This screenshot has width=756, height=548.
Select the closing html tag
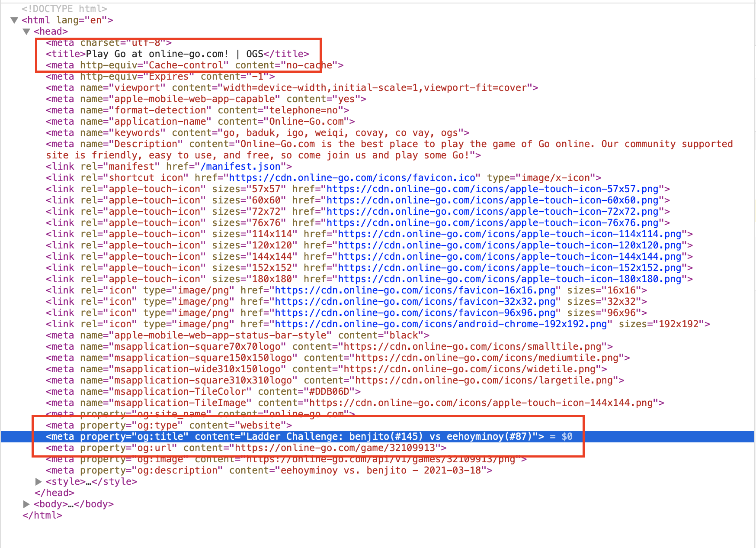(x=42, y=516)
